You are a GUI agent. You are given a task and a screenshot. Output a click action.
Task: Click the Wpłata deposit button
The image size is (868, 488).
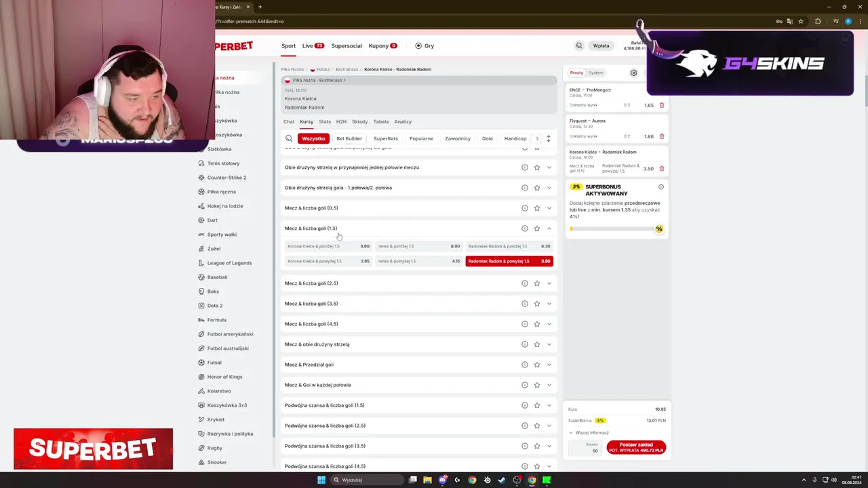601,45
